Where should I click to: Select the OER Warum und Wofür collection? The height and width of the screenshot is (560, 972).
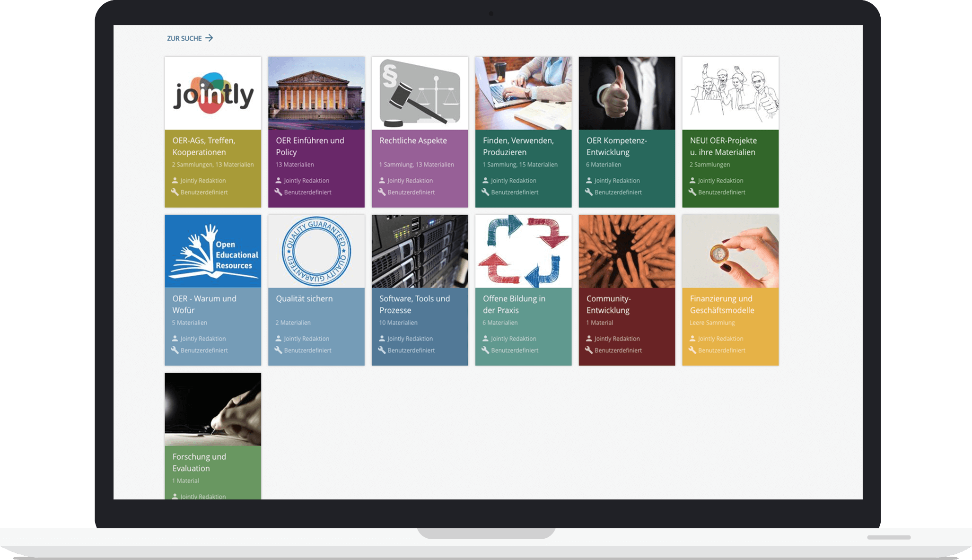pyautogui.click(x=213, y=289)
